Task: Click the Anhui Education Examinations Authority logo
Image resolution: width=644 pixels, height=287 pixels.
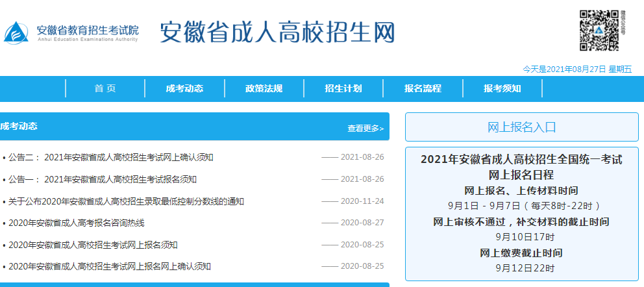Action: pyautogui.click(x=71, y=32)
